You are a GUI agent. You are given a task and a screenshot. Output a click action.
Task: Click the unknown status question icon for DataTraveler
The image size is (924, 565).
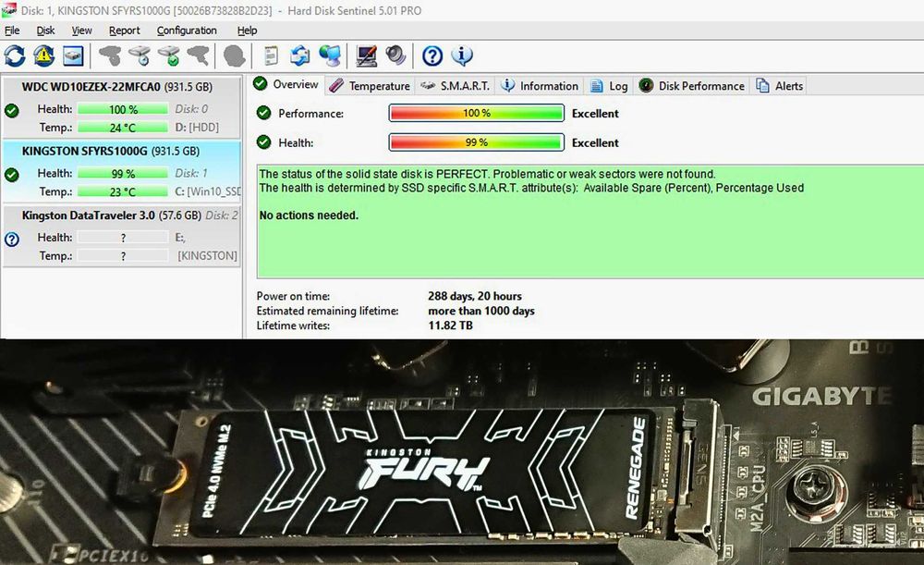pos(12,239)
